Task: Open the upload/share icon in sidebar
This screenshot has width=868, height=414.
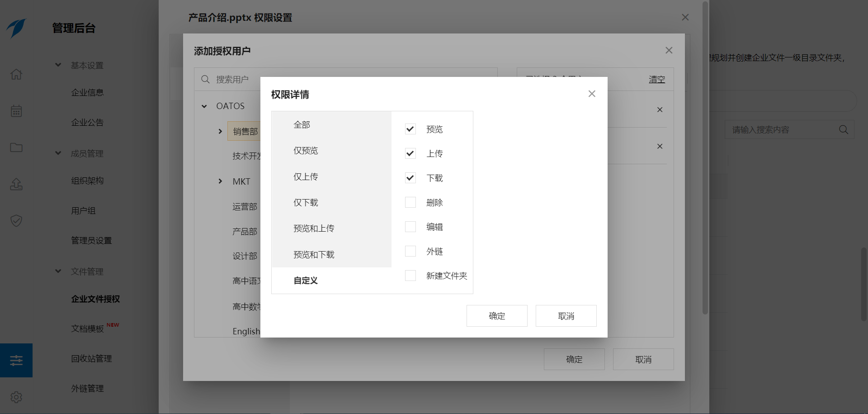Action: point(16,184)
